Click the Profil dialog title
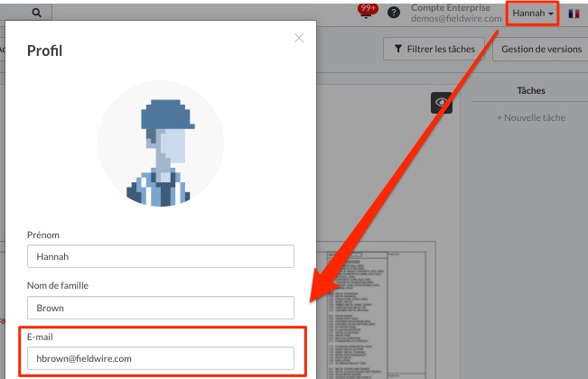Image resolution: width=588 pixels, height=379 pixels. point(45,51)
